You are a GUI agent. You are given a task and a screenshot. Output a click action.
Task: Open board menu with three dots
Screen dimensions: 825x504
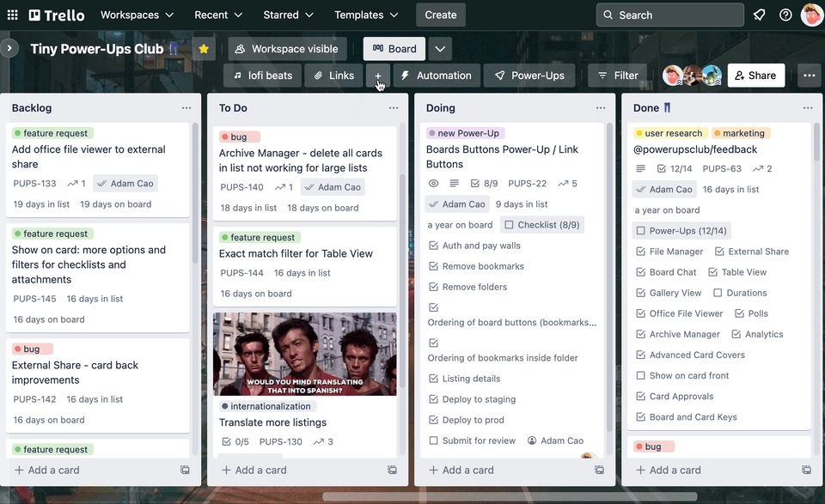809,76
